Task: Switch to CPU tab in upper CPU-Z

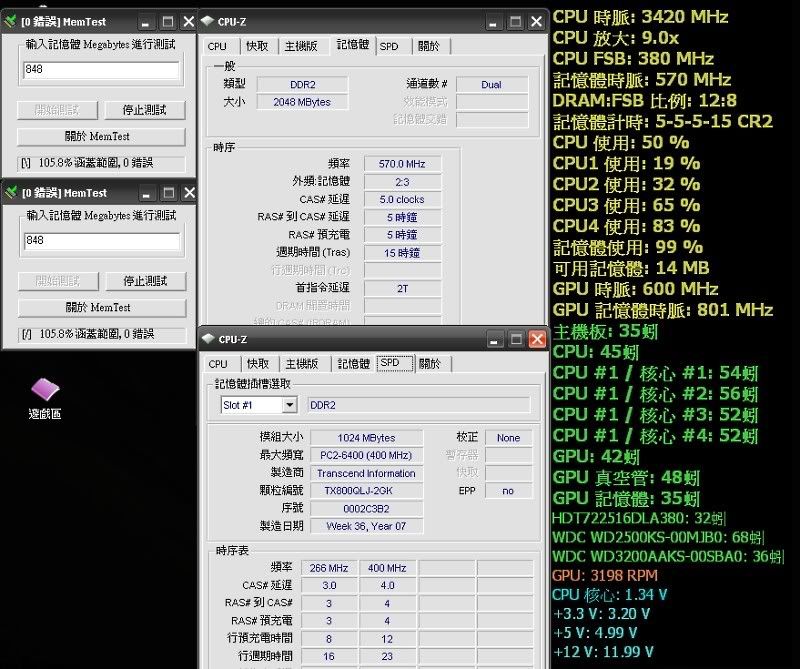Action: (217, 46)
